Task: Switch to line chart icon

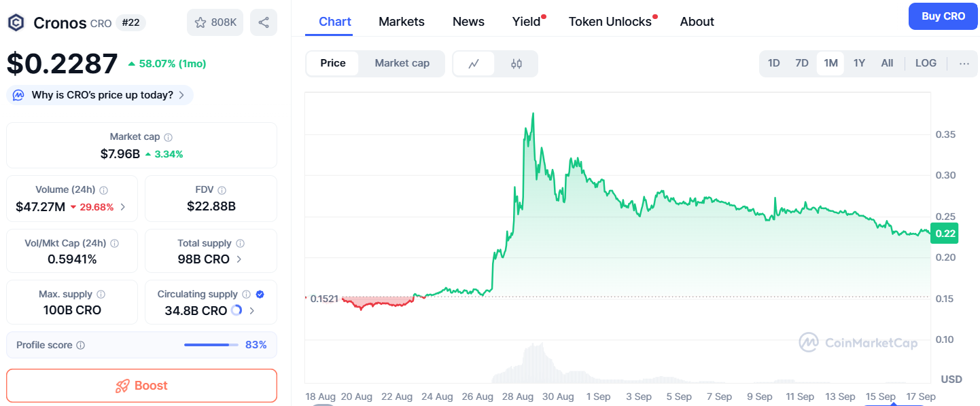Action: tap(474, 64)
